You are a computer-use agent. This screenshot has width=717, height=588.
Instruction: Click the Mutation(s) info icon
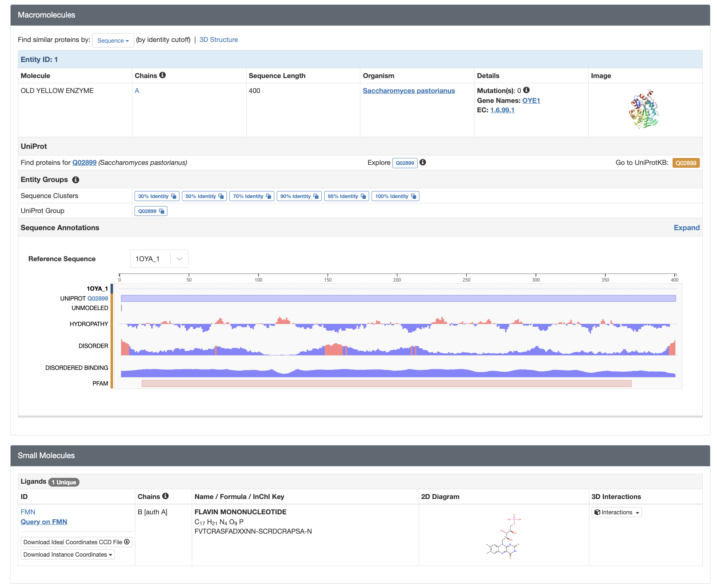[x=526, y=90]
